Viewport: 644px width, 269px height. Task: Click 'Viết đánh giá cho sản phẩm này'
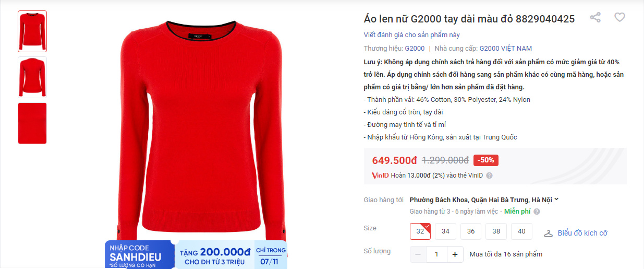pos(412,35)
